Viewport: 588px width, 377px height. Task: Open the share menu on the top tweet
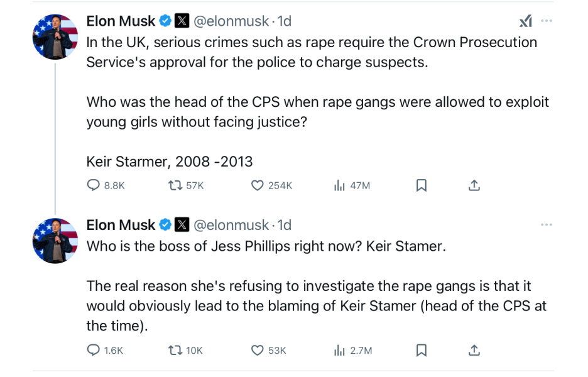click(474, 185)
